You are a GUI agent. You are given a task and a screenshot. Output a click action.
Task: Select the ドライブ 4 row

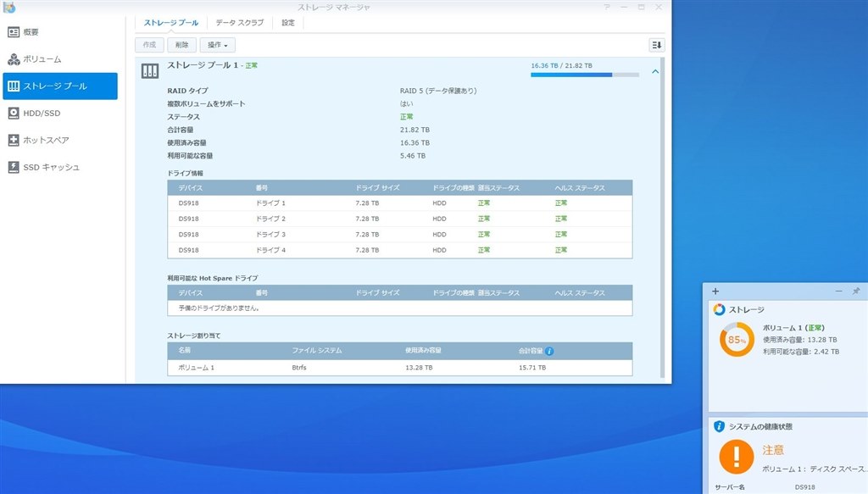tap(400, 250)
